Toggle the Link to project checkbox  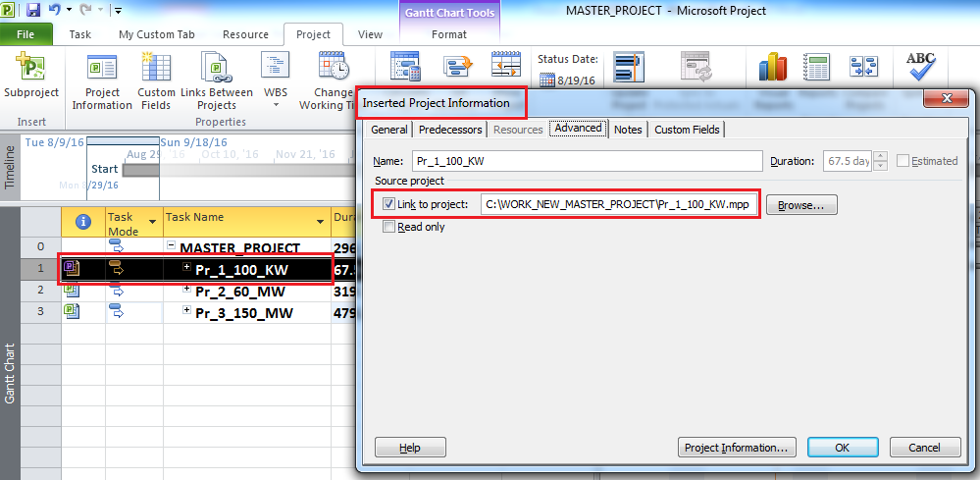(388, 204)
